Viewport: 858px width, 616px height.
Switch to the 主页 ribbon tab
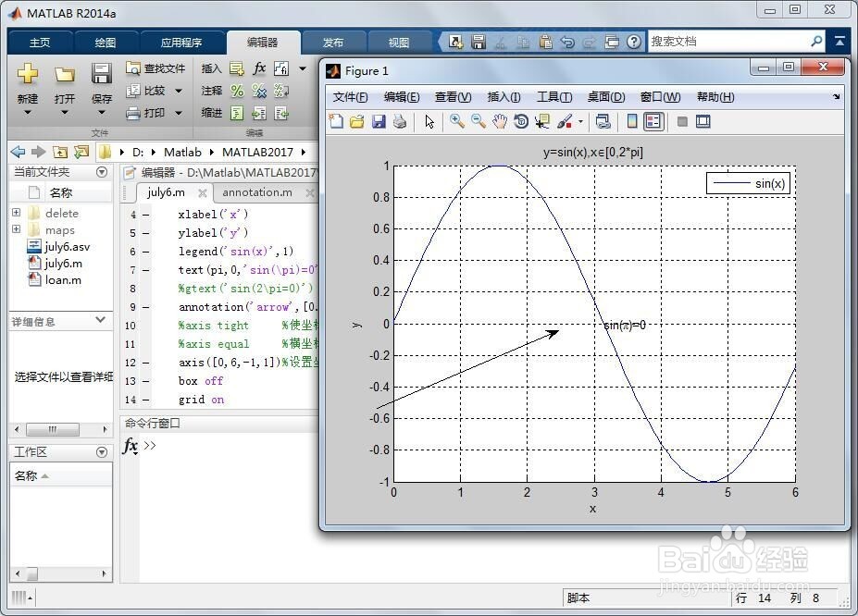pyautogui.click(x=40, y=43)
